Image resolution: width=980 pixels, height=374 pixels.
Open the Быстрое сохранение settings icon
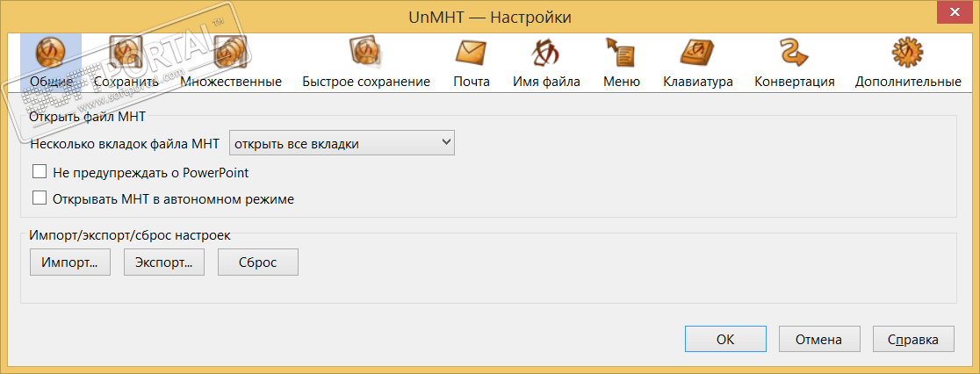[365, 53]
